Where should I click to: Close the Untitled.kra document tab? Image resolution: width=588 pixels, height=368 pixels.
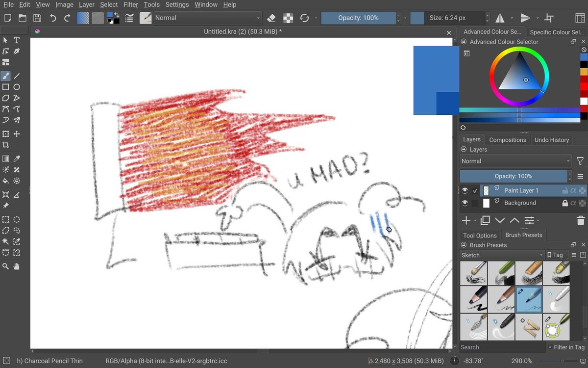[449, 32]
